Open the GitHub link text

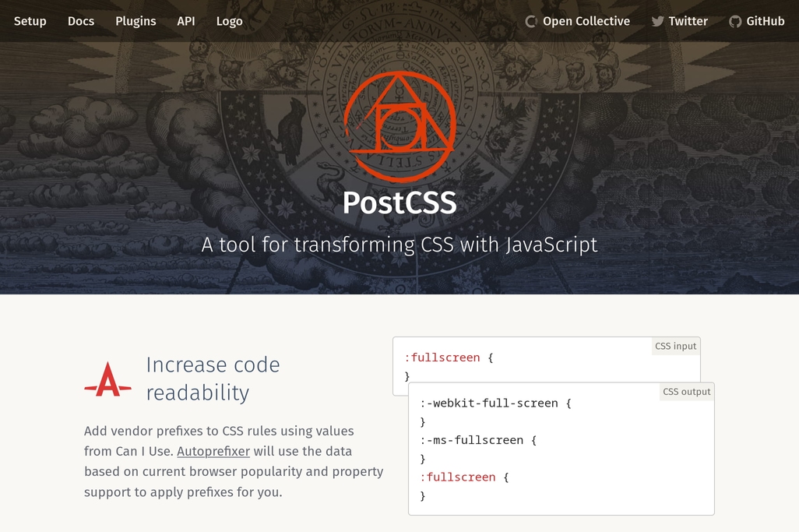coord(766,21)
